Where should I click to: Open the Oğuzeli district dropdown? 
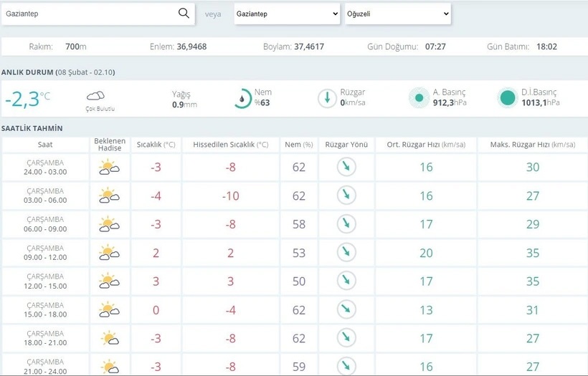(397, 14)
